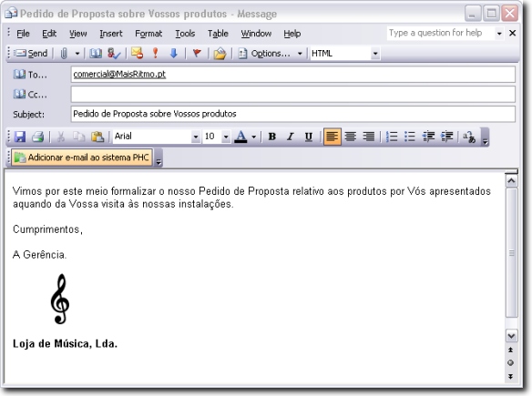Click Adicionar e-mail ao sistema PHC button

[x=82, y=157]
